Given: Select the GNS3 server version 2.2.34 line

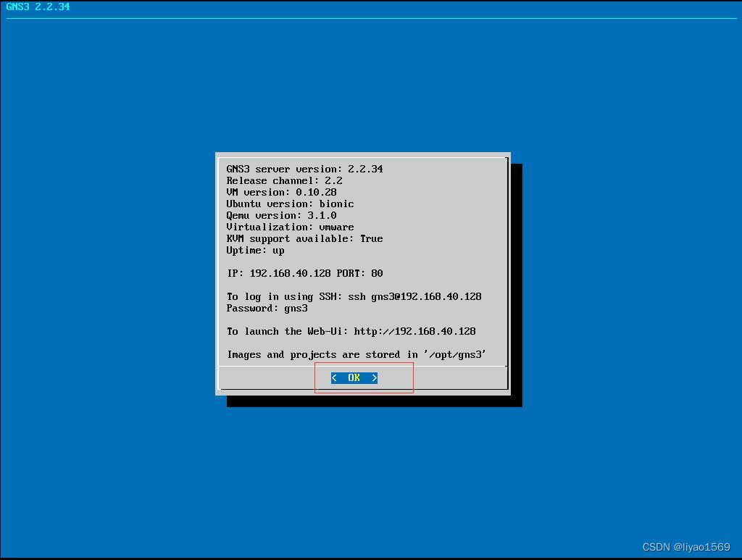Looking at the screenshot, I should 304,169.
